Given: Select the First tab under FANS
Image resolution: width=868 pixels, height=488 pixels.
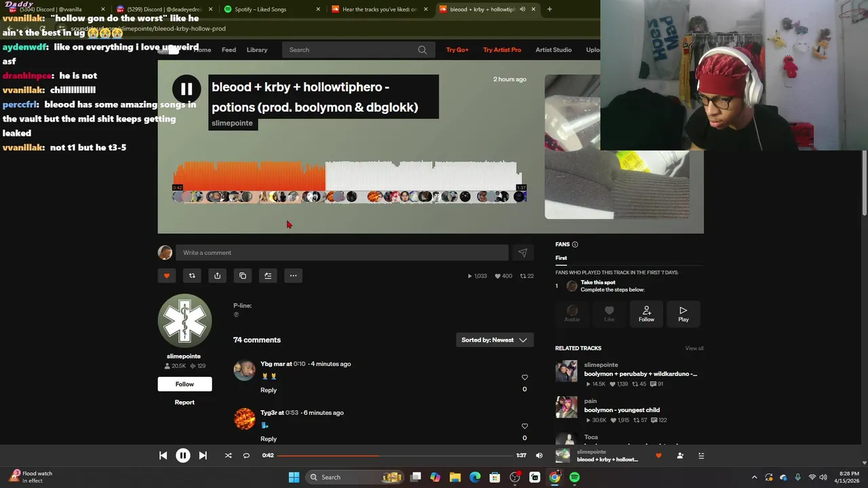Looking at the screenshot, I should (x=561, y=258).
